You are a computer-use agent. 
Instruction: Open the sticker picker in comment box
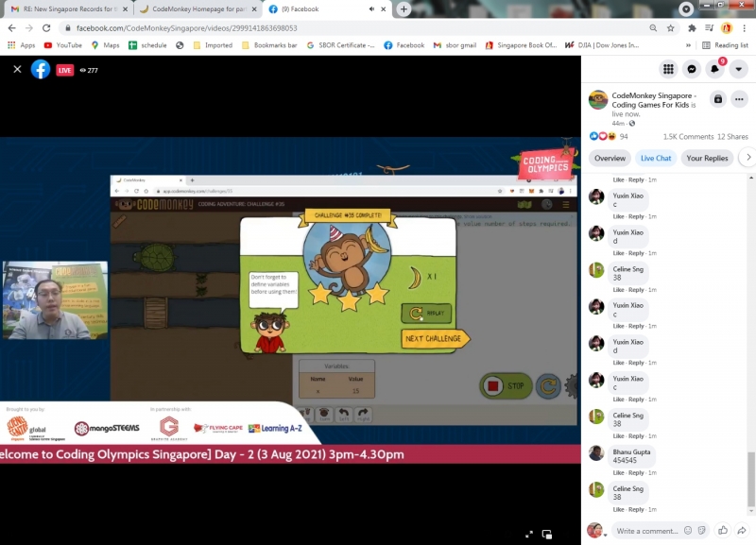point(700,531)
